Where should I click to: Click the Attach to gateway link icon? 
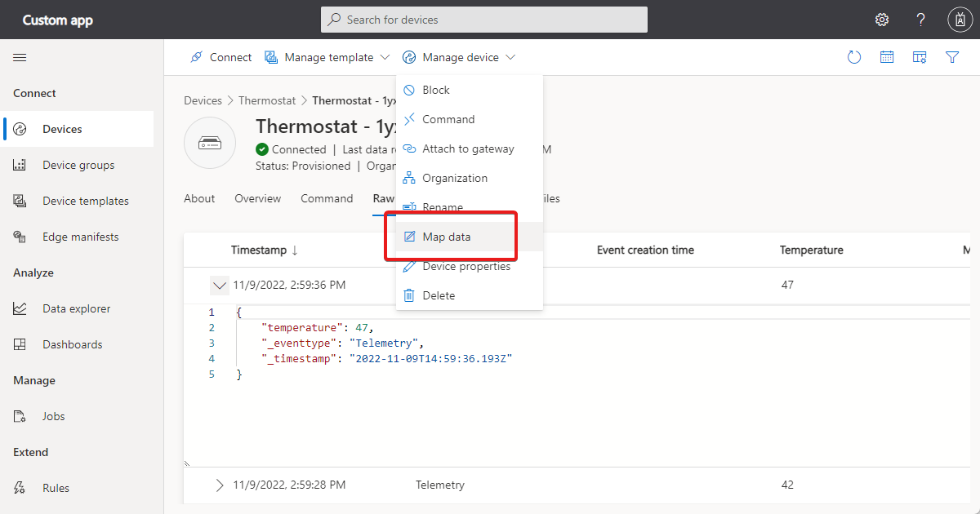coord(410,148)
